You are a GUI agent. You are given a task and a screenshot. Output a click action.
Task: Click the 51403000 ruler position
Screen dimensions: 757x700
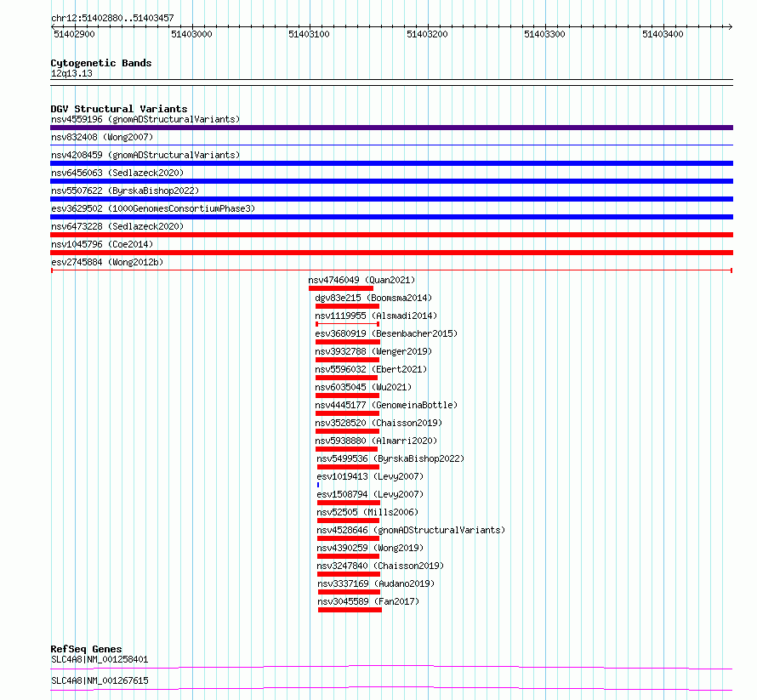tap(191, 34)
